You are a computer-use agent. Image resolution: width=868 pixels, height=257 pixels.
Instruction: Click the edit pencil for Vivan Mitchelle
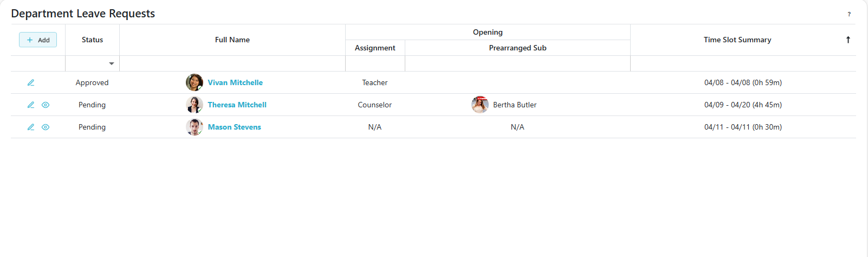pos(31,82)
